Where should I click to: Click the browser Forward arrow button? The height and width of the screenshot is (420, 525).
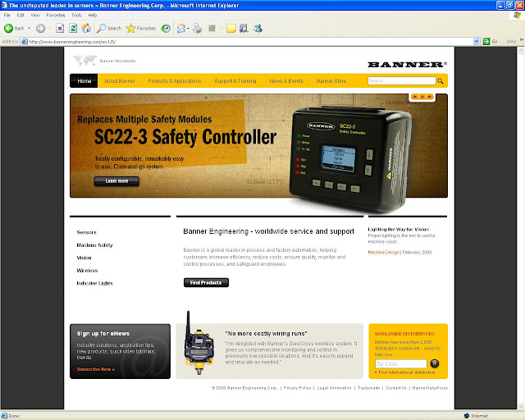40,29
